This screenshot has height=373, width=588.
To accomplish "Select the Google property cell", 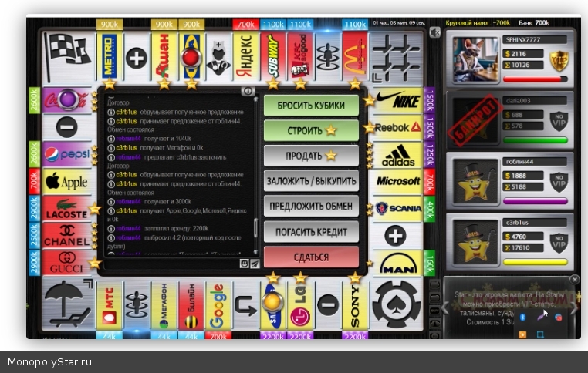I will coord(218,305).
